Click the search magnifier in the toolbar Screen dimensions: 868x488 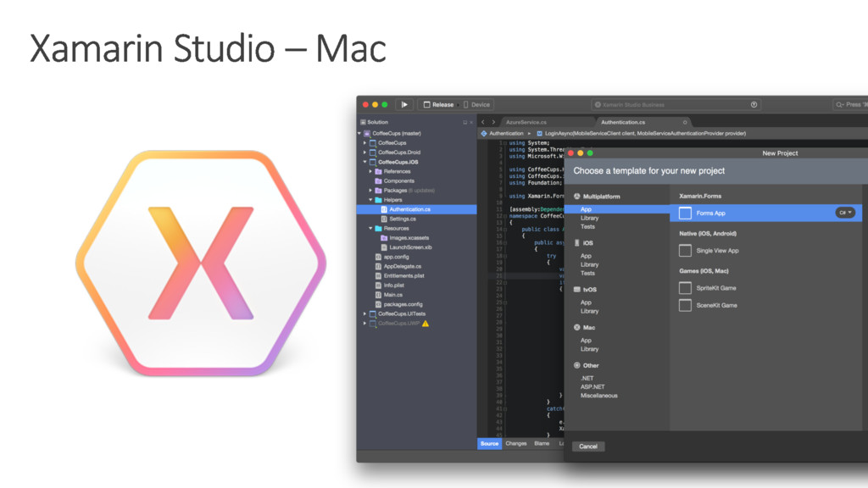point(840,104)
